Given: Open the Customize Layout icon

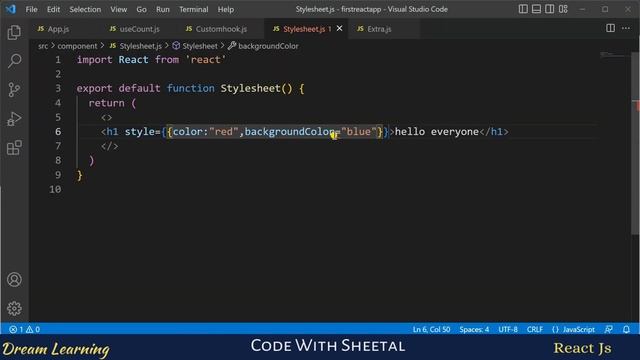Looking at the screenshot, I should pyautogui.click(x=563, y=9).
